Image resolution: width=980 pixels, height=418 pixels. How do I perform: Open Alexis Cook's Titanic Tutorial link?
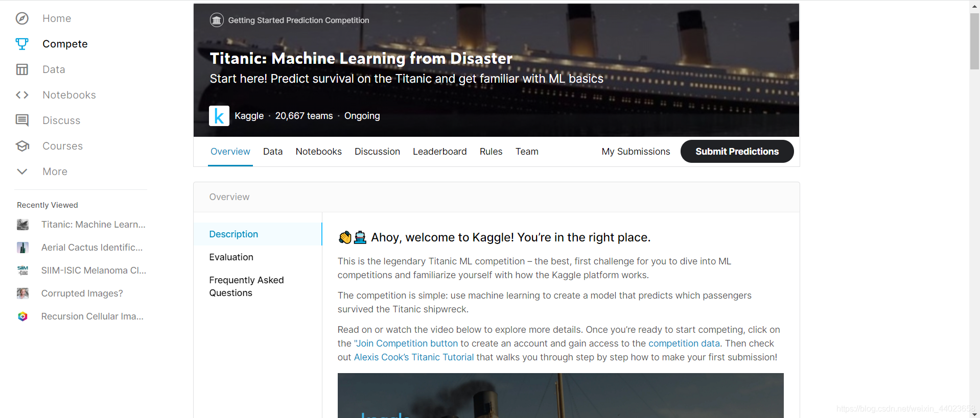pos(414,357)
